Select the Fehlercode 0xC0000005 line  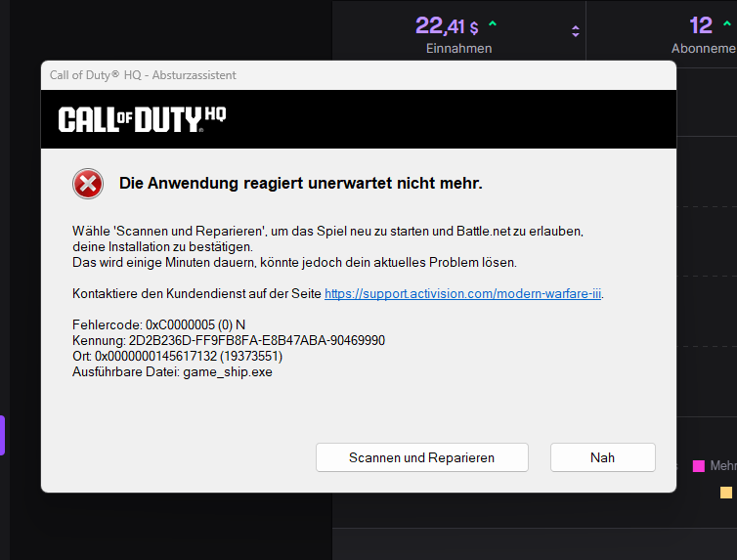coord(159,324)
